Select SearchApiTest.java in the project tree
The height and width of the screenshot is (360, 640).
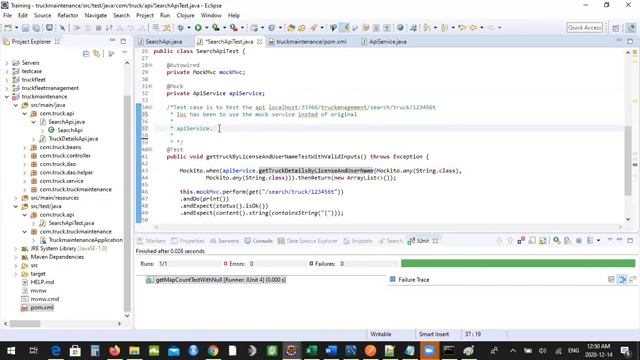click(71, 223)
